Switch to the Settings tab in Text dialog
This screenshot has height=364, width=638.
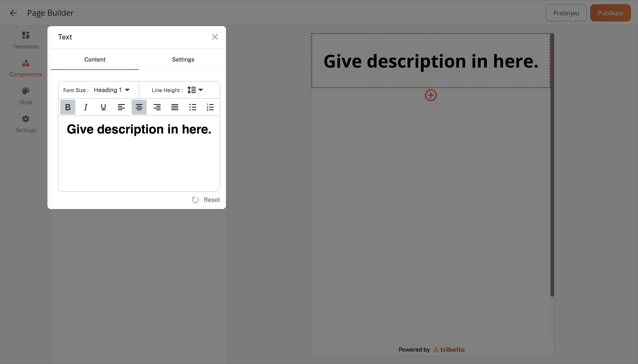tap(183, 59)
